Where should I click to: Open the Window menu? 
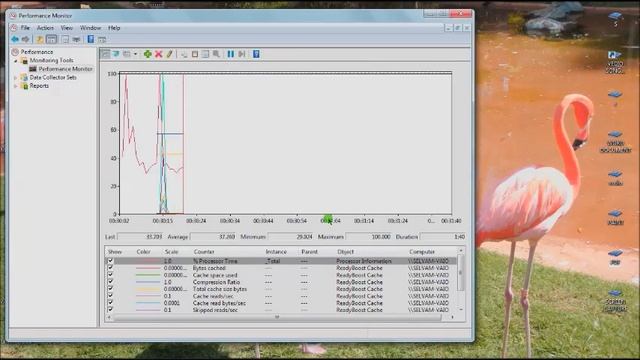pyautogui.click(x=90, y=28)
